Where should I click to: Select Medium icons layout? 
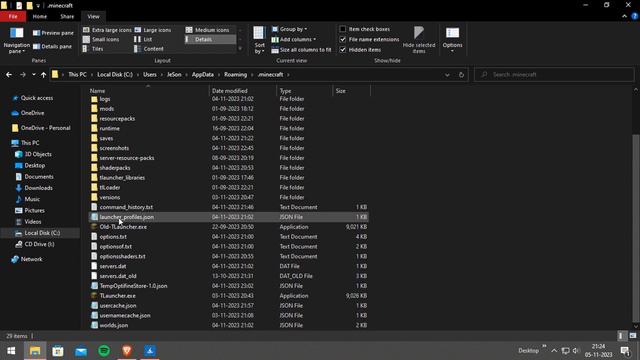coord(207,30)
